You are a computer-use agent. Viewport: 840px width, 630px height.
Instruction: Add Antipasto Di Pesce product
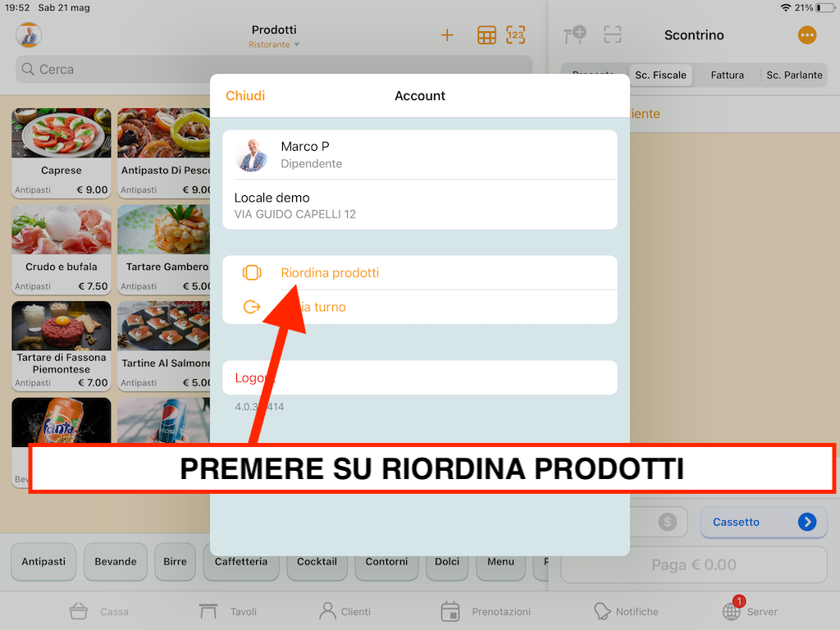[x=164, y=153]
